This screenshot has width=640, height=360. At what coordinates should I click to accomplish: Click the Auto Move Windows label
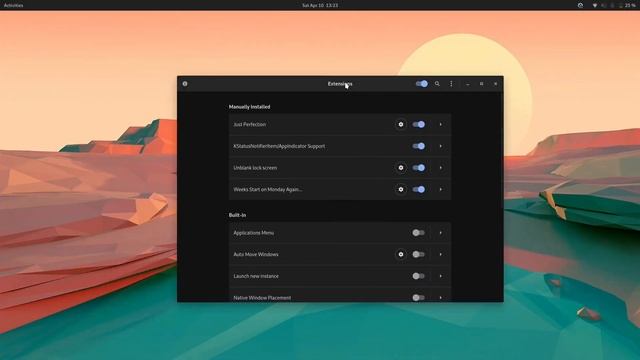click(x=256, y=254)
